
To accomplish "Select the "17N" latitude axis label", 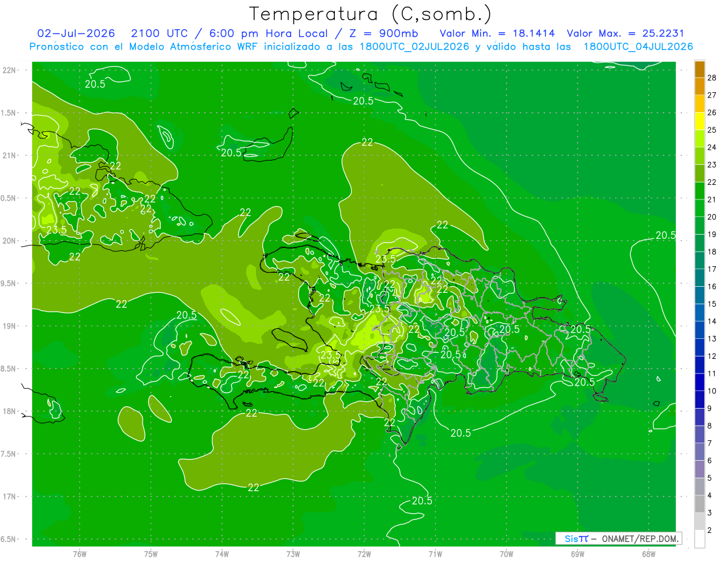I will coord(9,497).
